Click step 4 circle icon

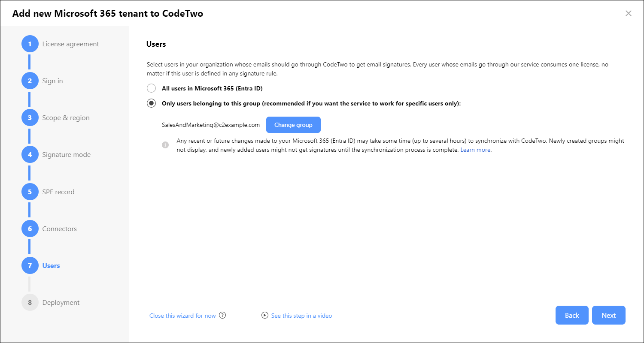pyautogui.click(x=30, y=155)
